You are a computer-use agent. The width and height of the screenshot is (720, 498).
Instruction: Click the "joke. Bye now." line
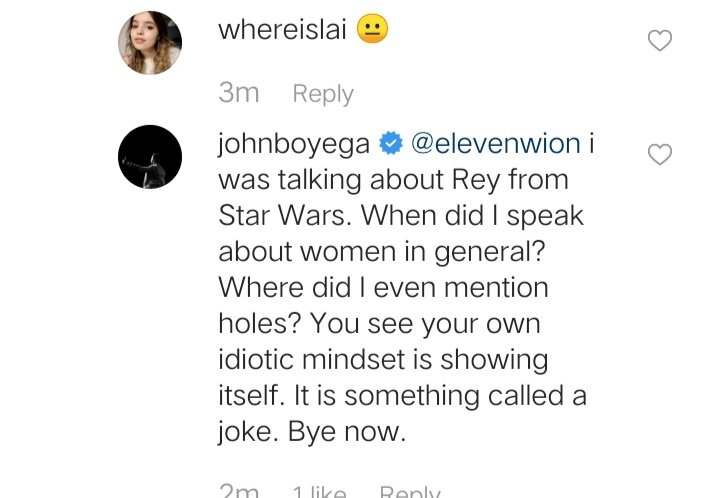(x=312, y=432)
